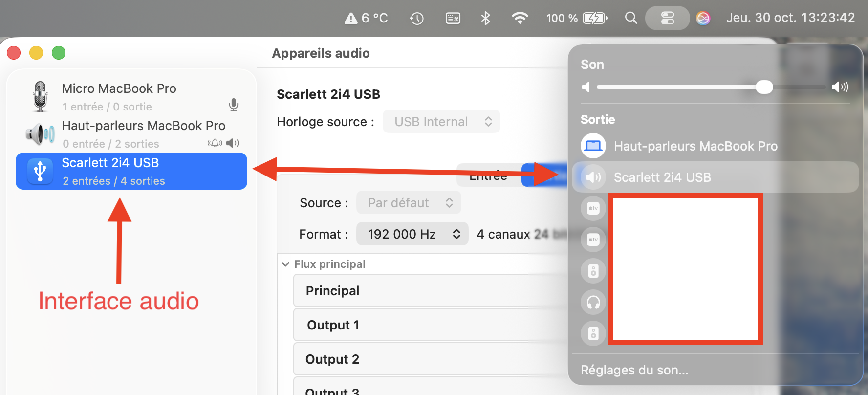Screen dimensions: 868x395
Task: Open Time Machine menu bar icon
Action: point(416,19)
